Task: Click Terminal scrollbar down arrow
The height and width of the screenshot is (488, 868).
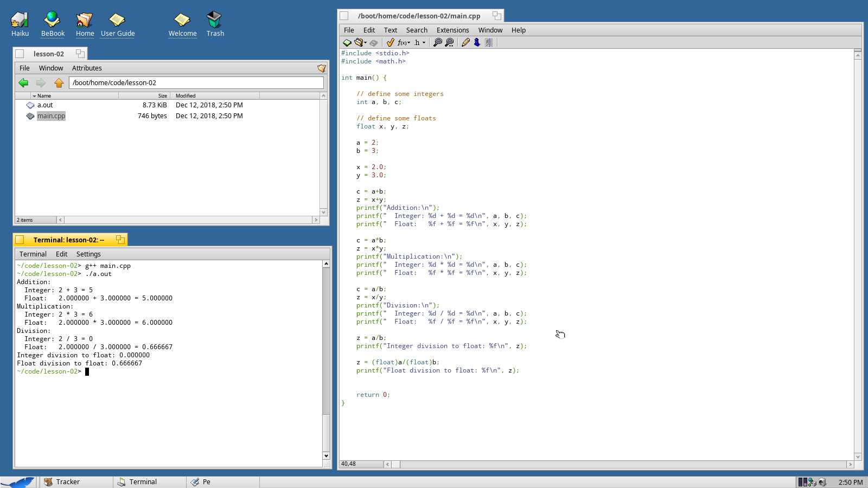Action: coord(326,456)
